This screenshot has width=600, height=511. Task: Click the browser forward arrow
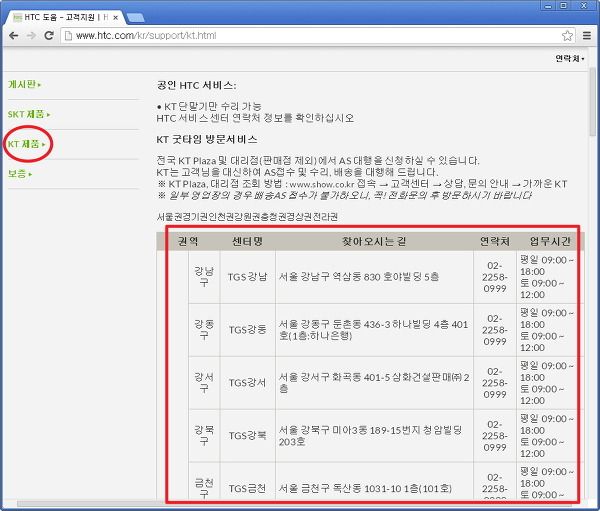coord(31,36)
